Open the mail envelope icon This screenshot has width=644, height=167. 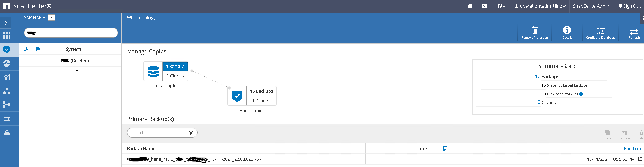click(485, 6)
